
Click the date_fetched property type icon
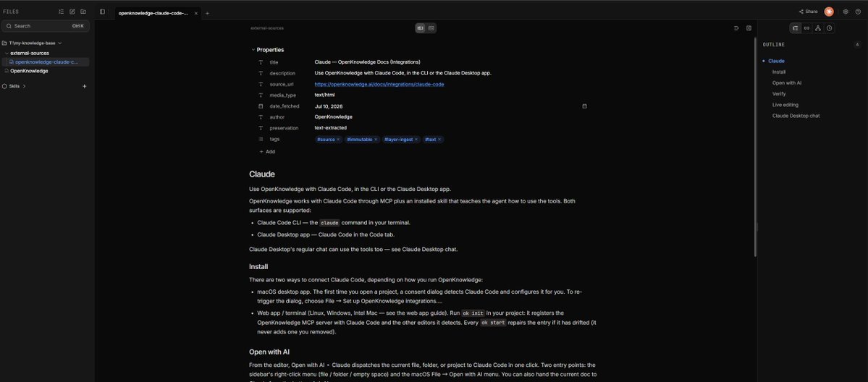(261, 106)
